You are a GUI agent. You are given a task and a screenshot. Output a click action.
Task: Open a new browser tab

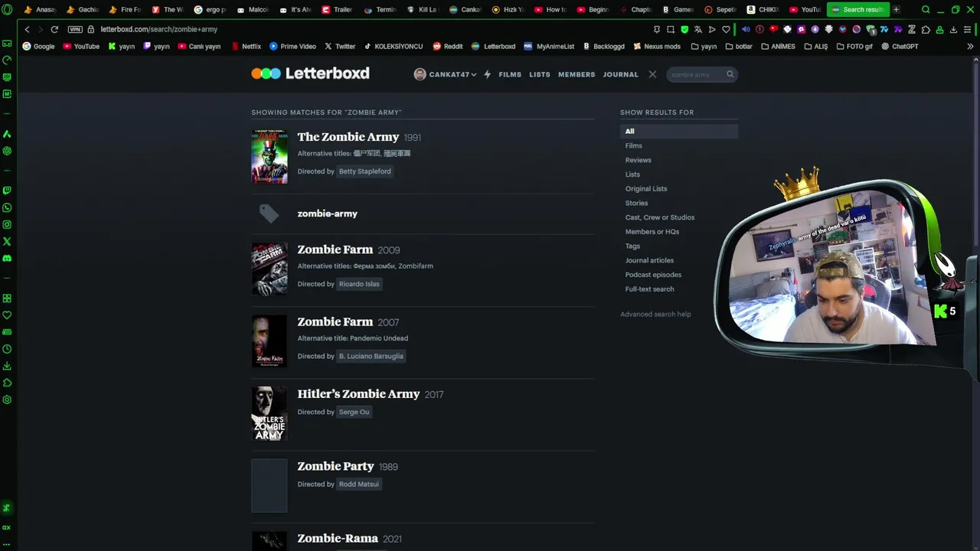[x=896, y=9]
